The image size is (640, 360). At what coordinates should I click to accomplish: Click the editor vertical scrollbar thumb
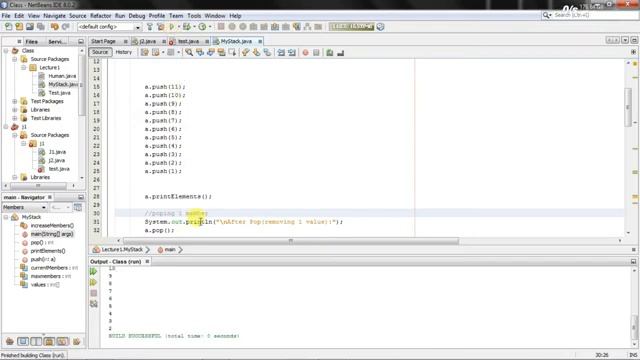(628, 107)
